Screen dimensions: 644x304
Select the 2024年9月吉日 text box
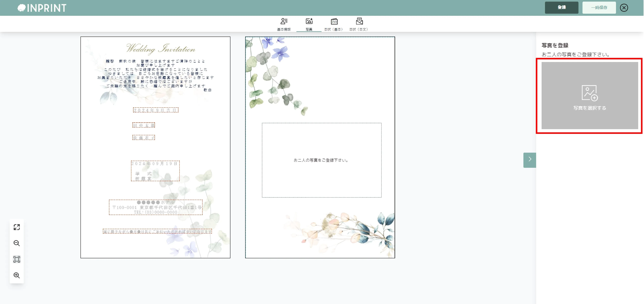156,110
